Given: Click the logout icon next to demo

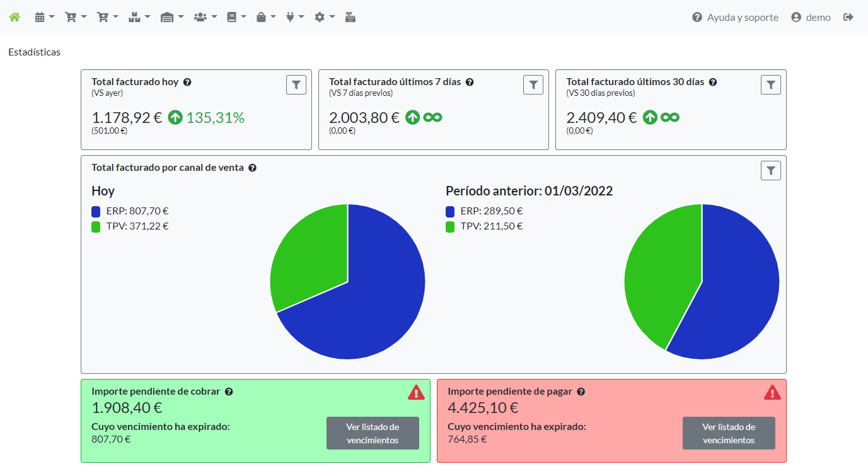Looking at the screenshot, I should click(x=848, y=17).
